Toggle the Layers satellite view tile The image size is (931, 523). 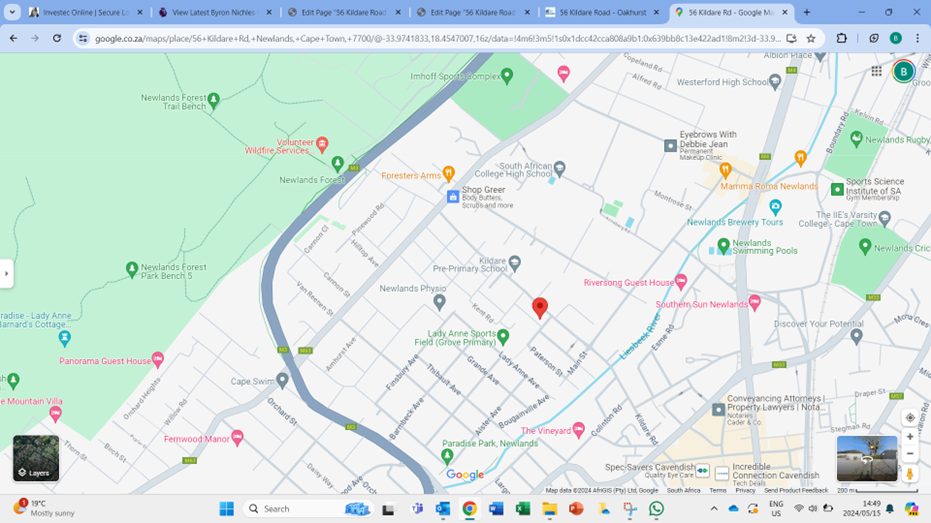36,458
